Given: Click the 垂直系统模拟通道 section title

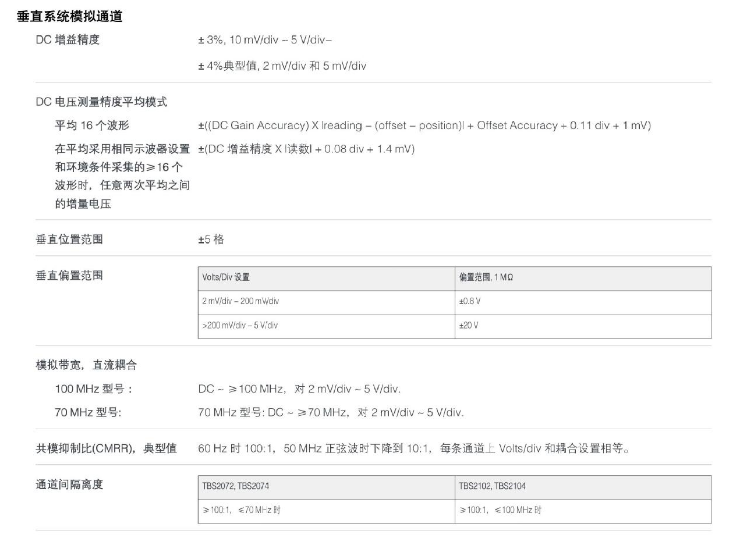Looking at the screenshot, I should click(70, 17).
